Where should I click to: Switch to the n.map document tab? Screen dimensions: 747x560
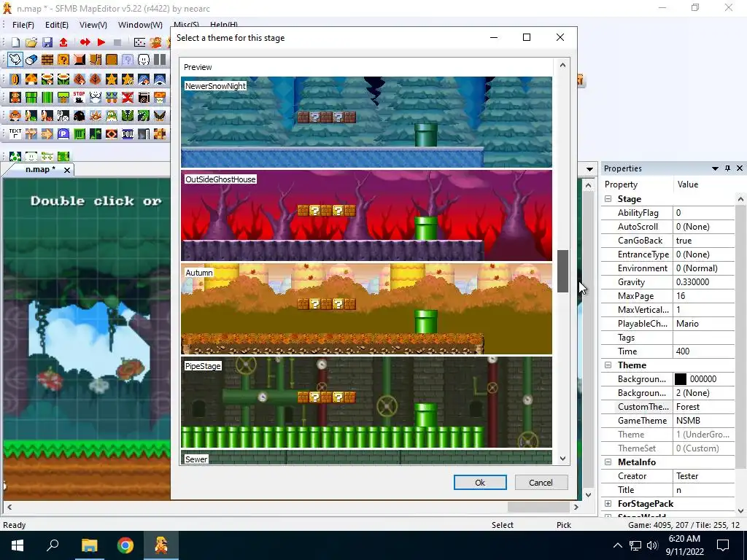pos(40,169)
